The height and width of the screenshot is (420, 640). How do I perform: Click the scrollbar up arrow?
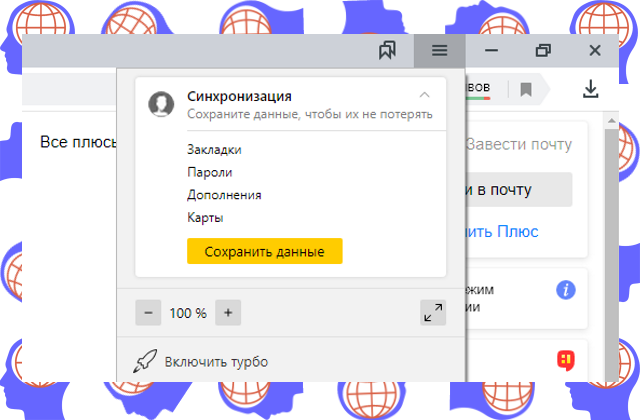pos(611,121)
